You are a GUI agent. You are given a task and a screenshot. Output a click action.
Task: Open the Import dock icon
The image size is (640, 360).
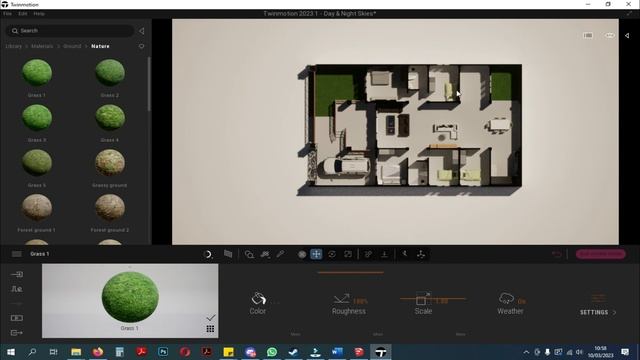(17, 274)
